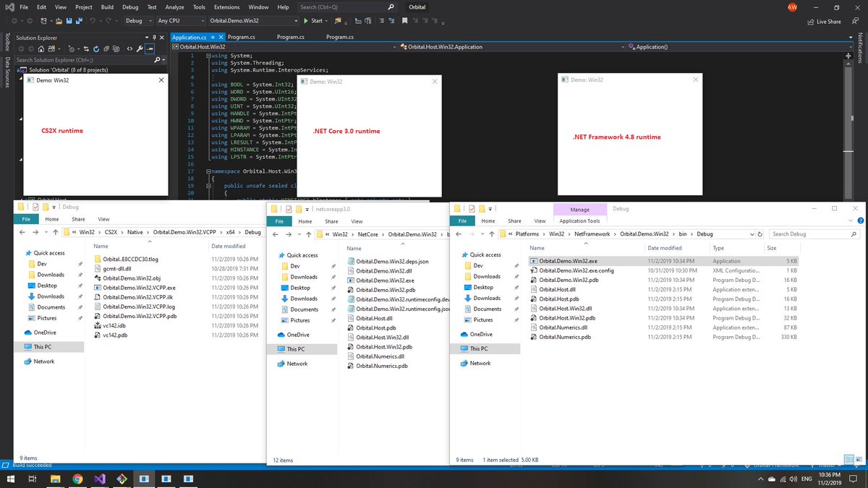Click the Solution Explorer Home icon

click(41, 49)
